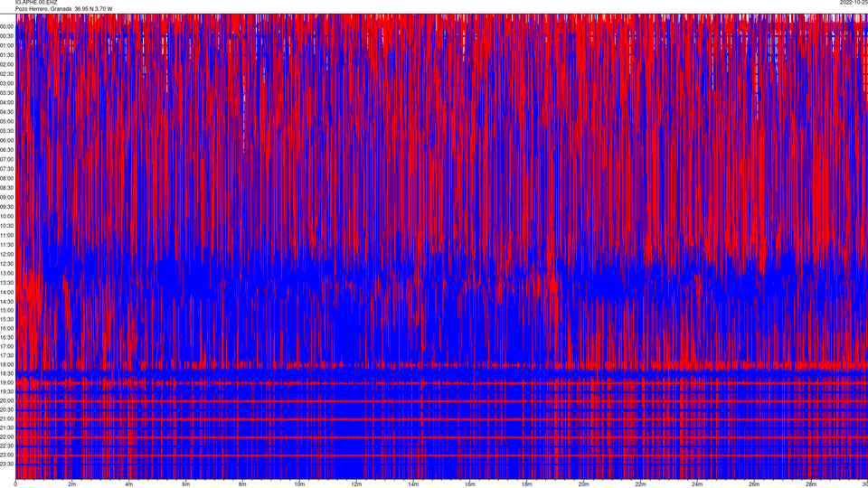Screen dimensions: 868x488
Task: Pick the 02:30 time row label
Action: tap(6, 73)
